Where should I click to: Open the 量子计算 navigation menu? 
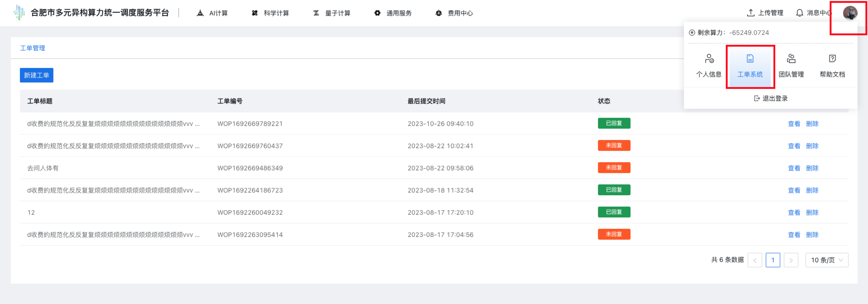[x=332, y=13]
